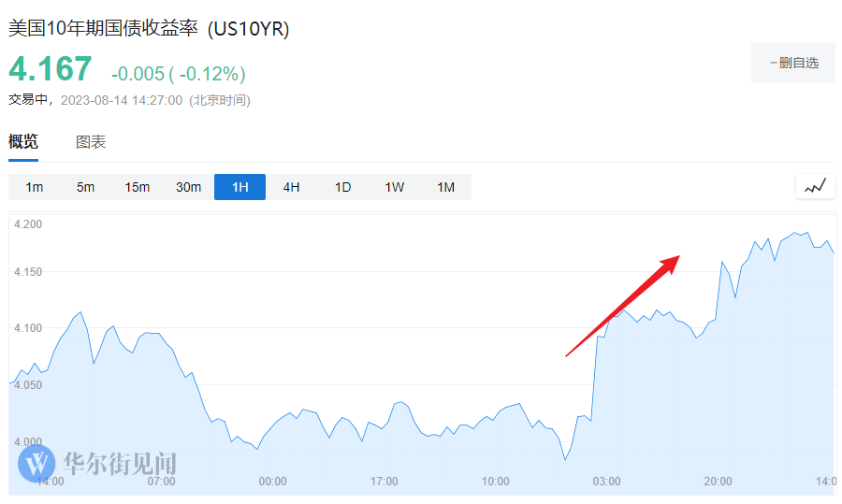Select the 1D timeframe
Viewport: 842px width, 504px height.
[343, 187]
